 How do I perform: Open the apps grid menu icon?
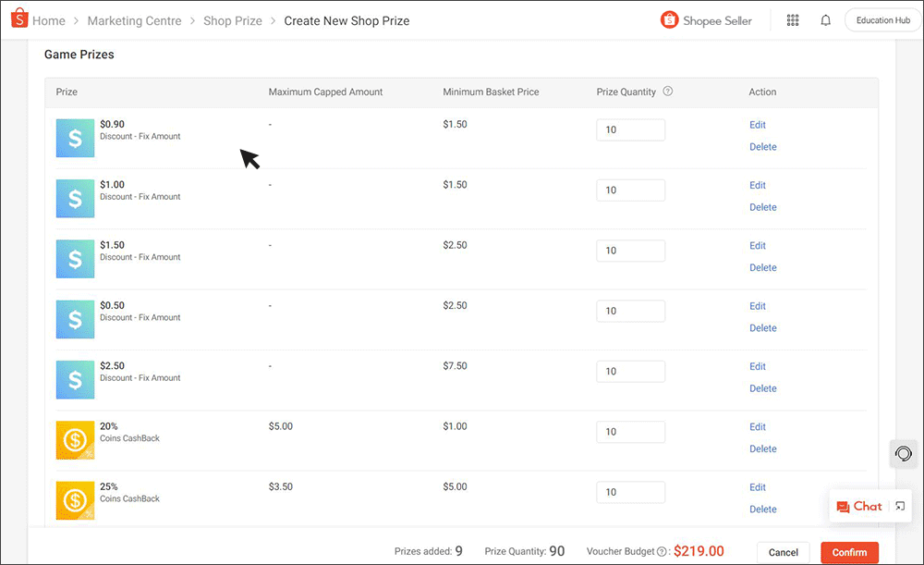point(792,19)
